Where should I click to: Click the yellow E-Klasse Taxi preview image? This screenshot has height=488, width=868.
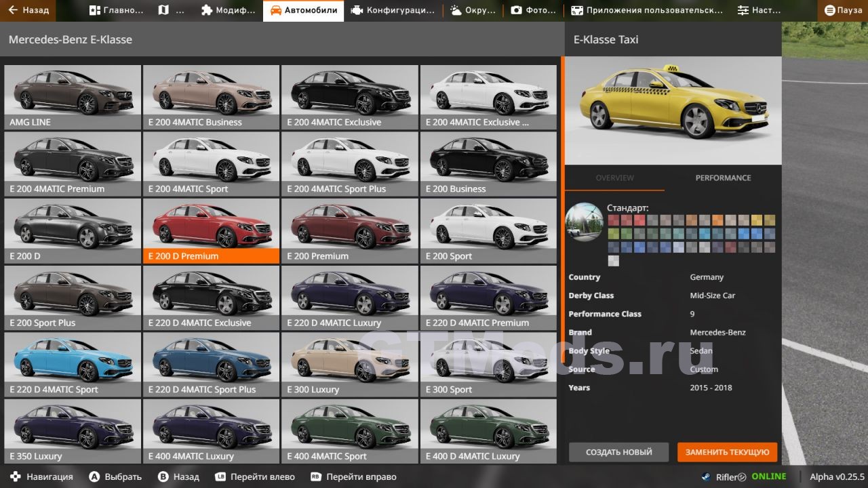(x=673, y=110)
